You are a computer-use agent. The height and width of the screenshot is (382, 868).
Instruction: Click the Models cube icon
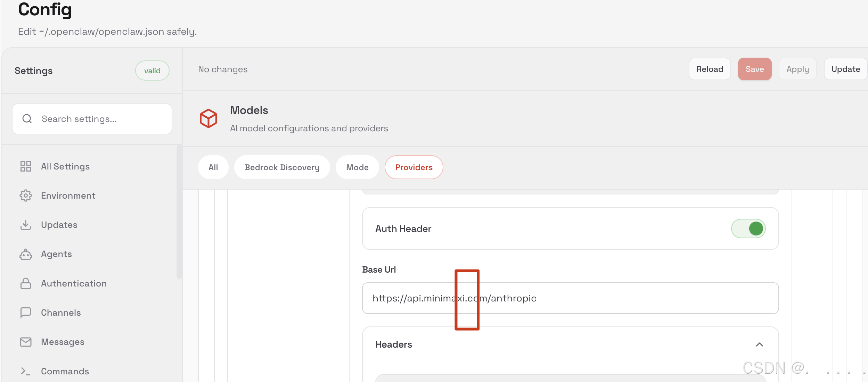(x=208, y=118)
